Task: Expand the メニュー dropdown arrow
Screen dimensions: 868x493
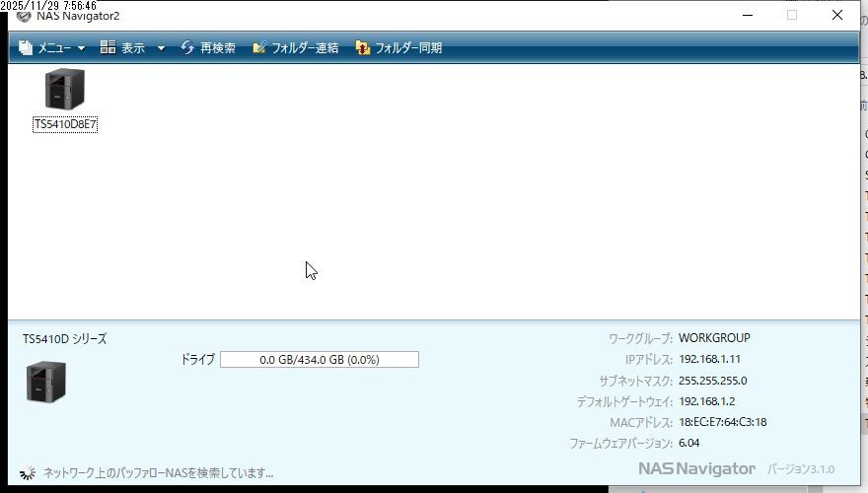Action: click(x=81, y=48)
